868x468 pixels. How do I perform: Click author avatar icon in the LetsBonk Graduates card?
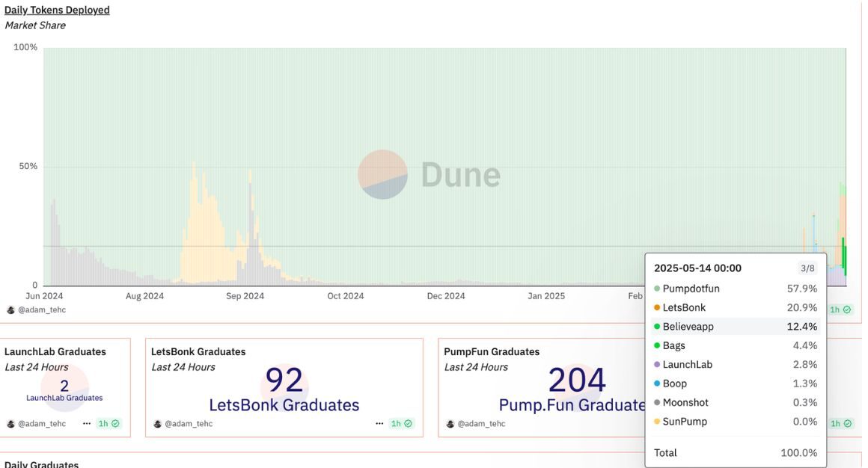158,424
